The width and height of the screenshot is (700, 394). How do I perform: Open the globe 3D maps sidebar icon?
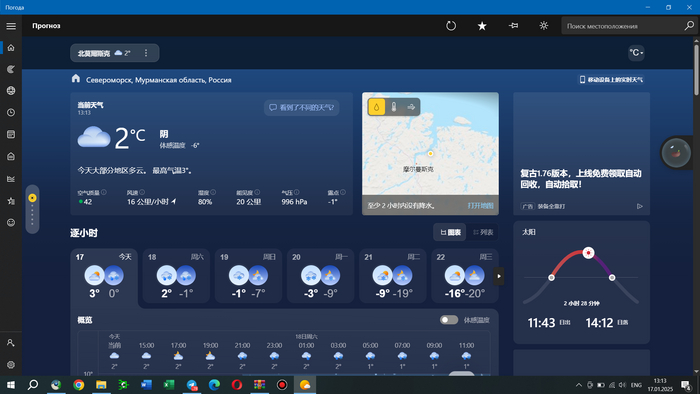pos(11,91)
